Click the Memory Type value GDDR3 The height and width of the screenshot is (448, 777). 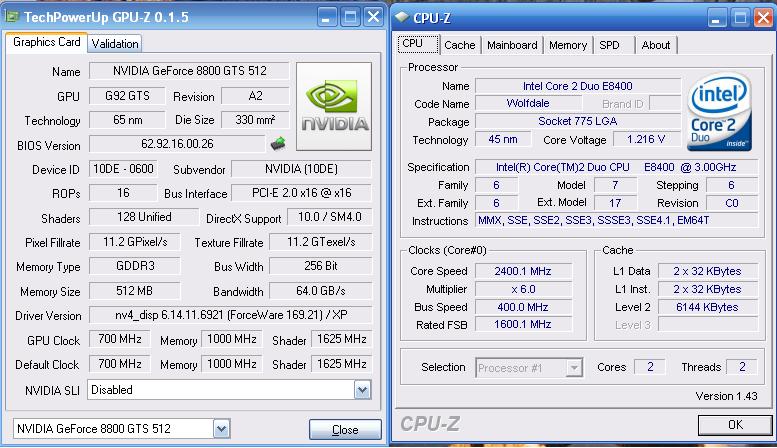(x=135, y=266)
